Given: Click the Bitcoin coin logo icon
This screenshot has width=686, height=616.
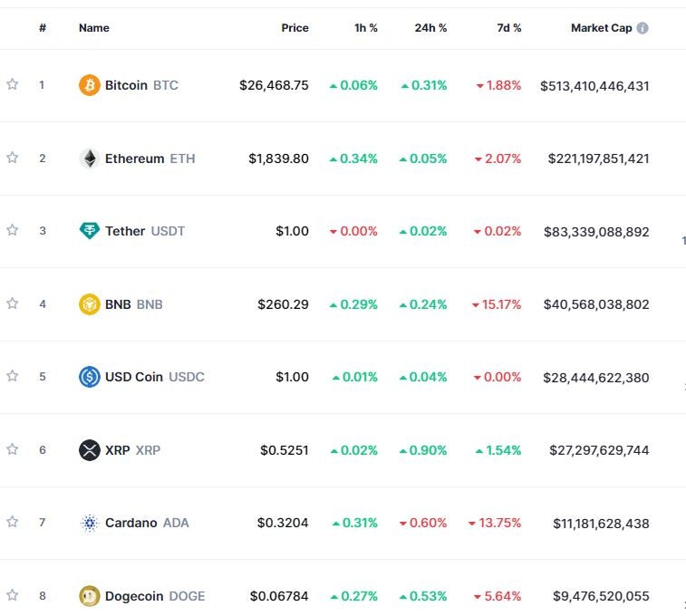Looking at the screenshot, I should (89, 85).
